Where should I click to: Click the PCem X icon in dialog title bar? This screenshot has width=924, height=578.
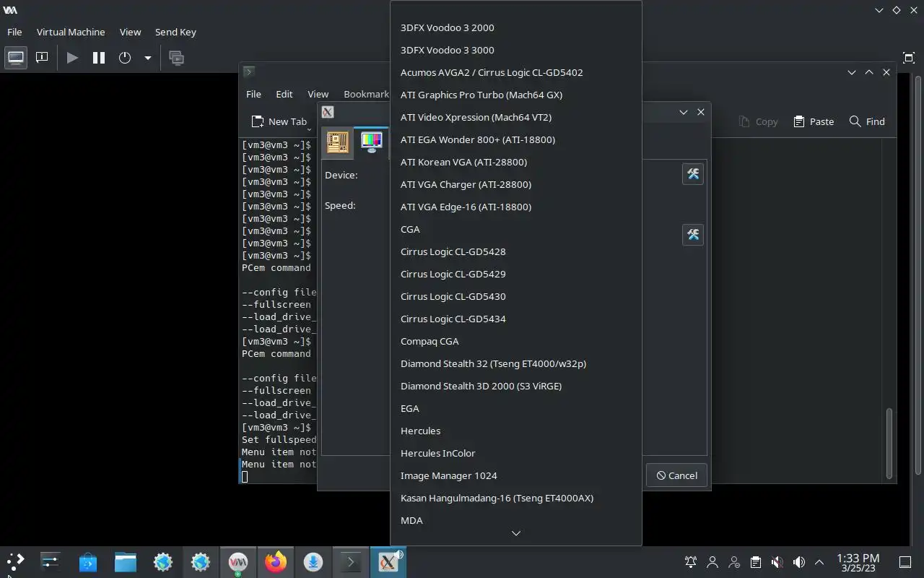click(328, 112)
